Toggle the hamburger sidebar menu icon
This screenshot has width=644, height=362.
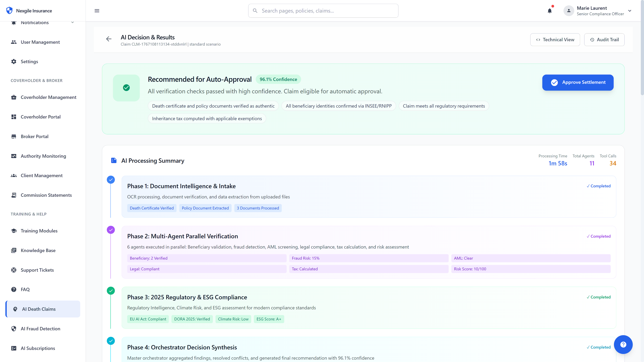pos(97,11)
